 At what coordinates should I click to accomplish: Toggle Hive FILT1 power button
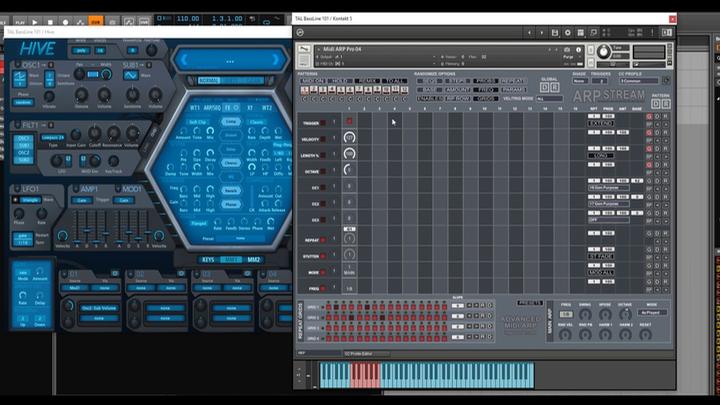(x=17, y=125)
